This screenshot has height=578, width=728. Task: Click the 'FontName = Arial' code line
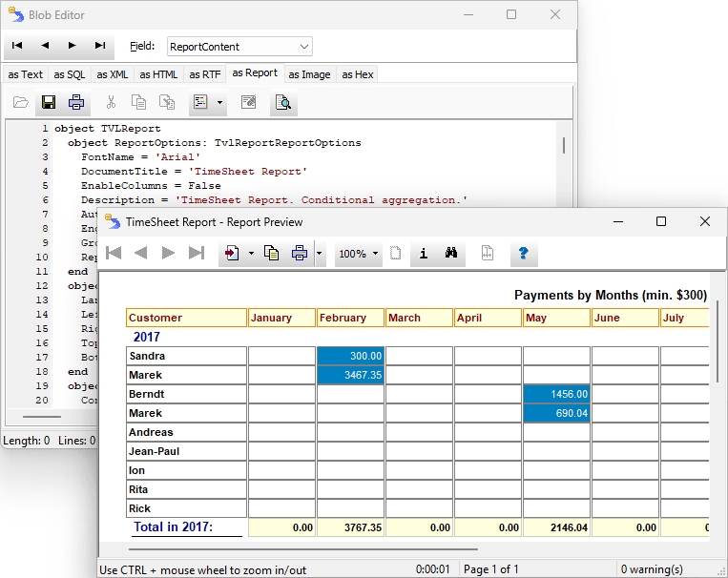[x=140, y=157]
